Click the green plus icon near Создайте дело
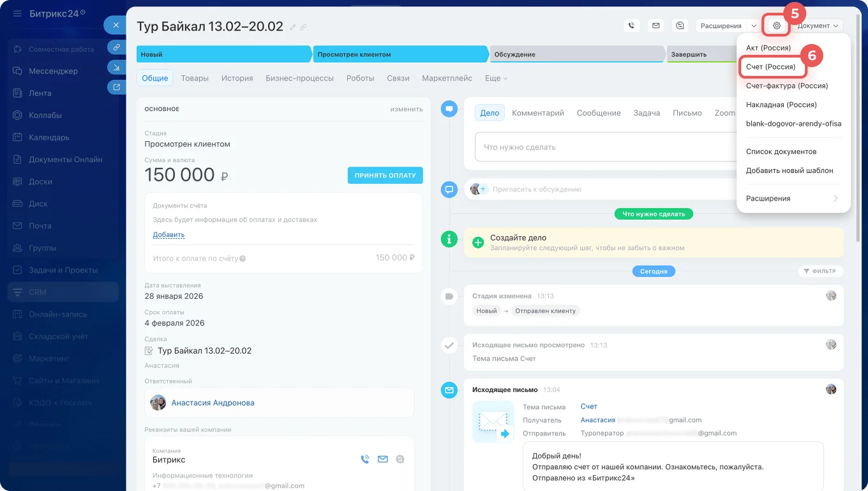 click(x=477, y=242)
